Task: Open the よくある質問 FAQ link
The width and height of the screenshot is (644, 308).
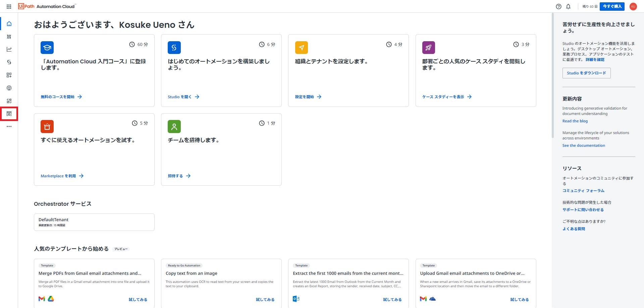Action: point(574,229)
